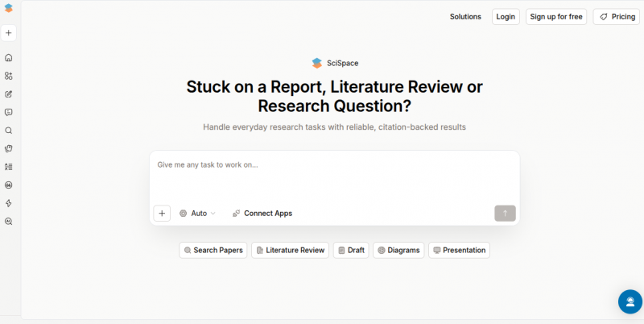Click the Sign up for free button
644x324 pixels.
tap(556, 17)
